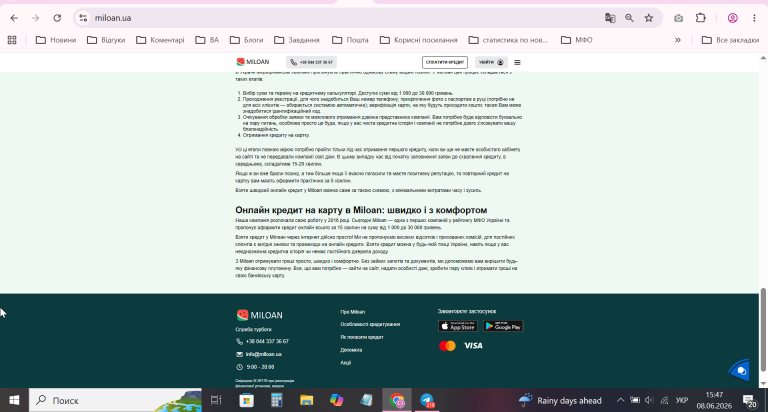Open the volume speaker tray icon
Screen dimensions: 768x412
tap(649, 400)
